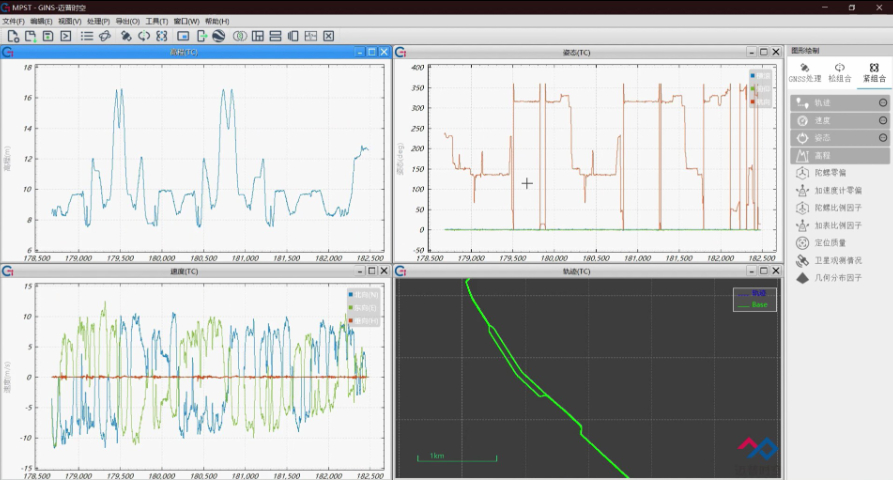Switch to the 松组合 tab
The image size is (893, 480).
coord(839,73)
